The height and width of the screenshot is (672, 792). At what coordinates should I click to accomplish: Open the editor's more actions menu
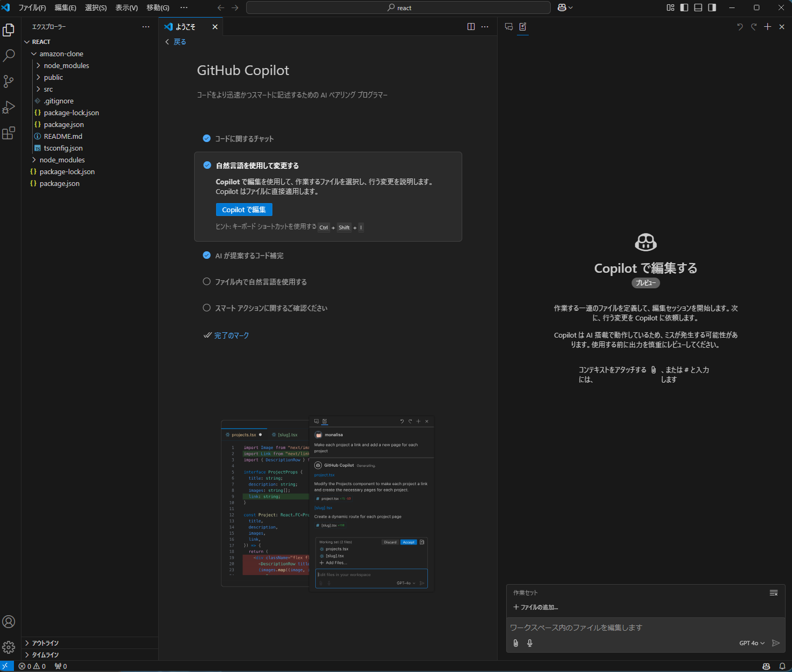(485, 27)
